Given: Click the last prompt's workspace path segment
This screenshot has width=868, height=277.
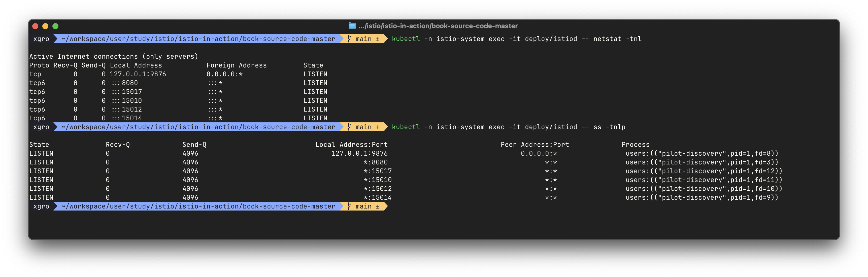Looking at the screenshot, I should coord(198,206).
